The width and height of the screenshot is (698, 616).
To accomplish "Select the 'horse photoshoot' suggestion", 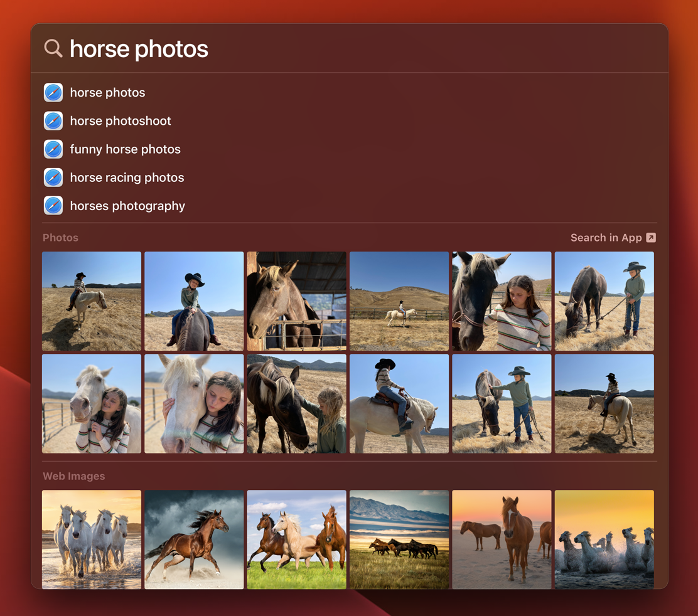I will [x=350, y=121].
